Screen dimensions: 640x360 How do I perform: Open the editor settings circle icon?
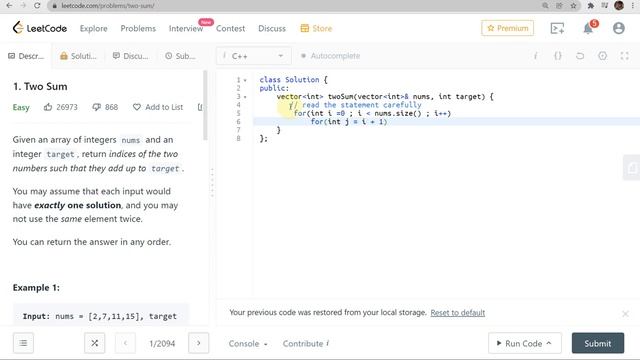point(602,56)
